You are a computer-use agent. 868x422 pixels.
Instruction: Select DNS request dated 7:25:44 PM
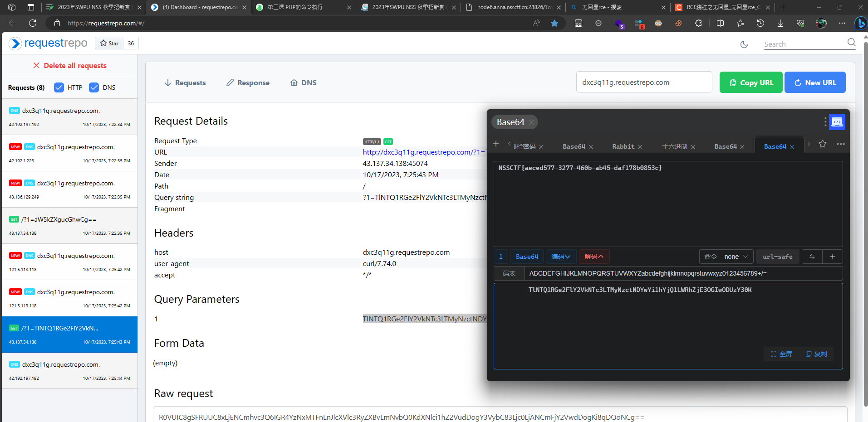click(70, 371)
